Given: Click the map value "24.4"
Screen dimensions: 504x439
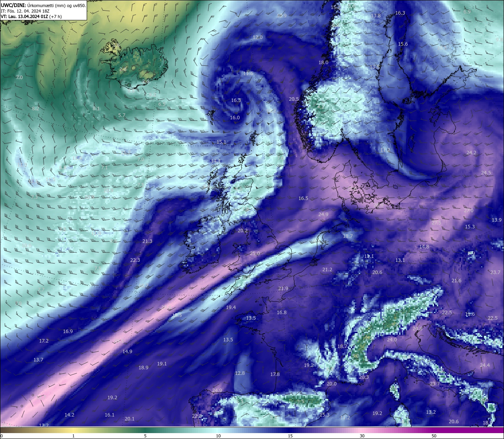Looking at the screenshot, I should pyautogui.click(x=485, y=365).
